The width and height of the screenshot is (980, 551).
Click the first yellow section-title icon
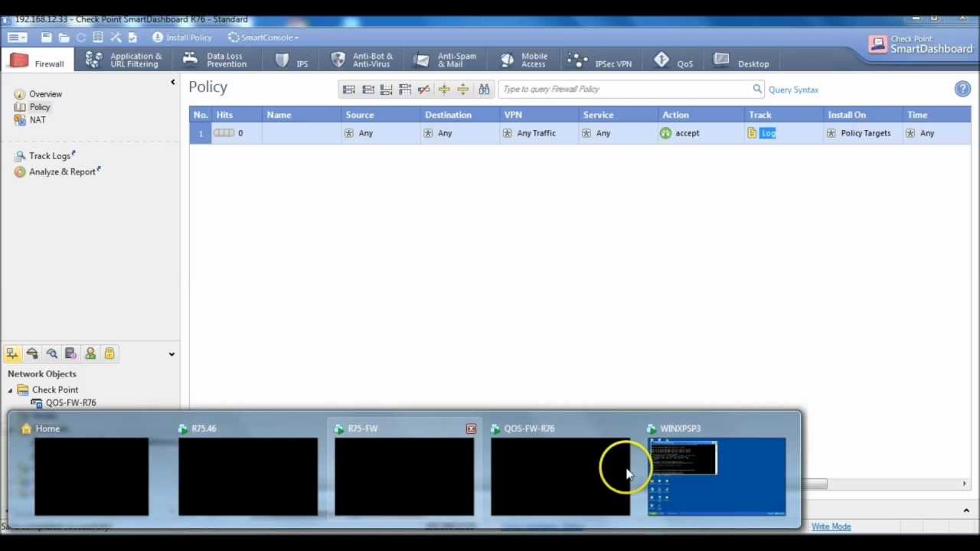pyautogui.click(x=444, y=90)
